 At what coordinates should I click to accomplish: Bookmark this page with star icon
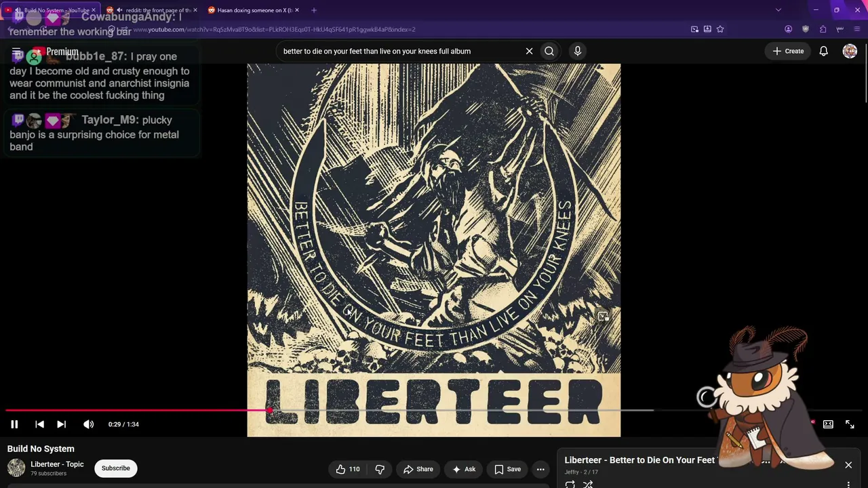pyautogui.click(x=720, y=29)
